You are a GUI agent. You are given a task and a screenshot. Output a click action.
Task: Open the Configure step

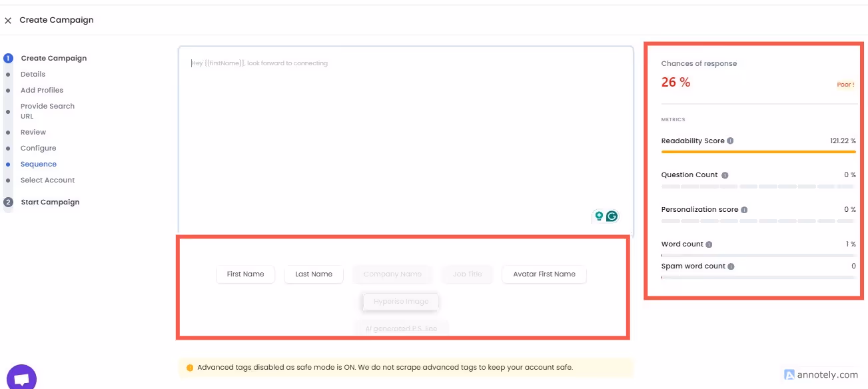(x=38, y=148)
